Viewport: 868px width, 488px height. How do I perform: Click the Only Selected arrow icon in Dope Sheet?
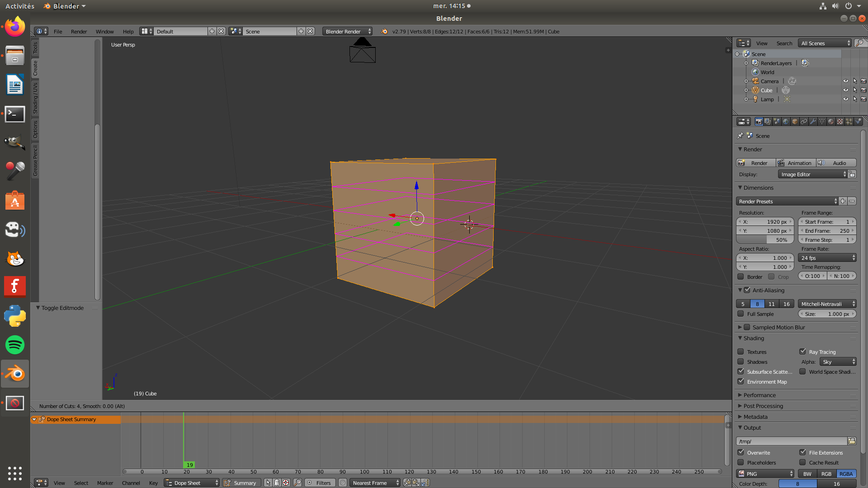(x=268, y=483)
